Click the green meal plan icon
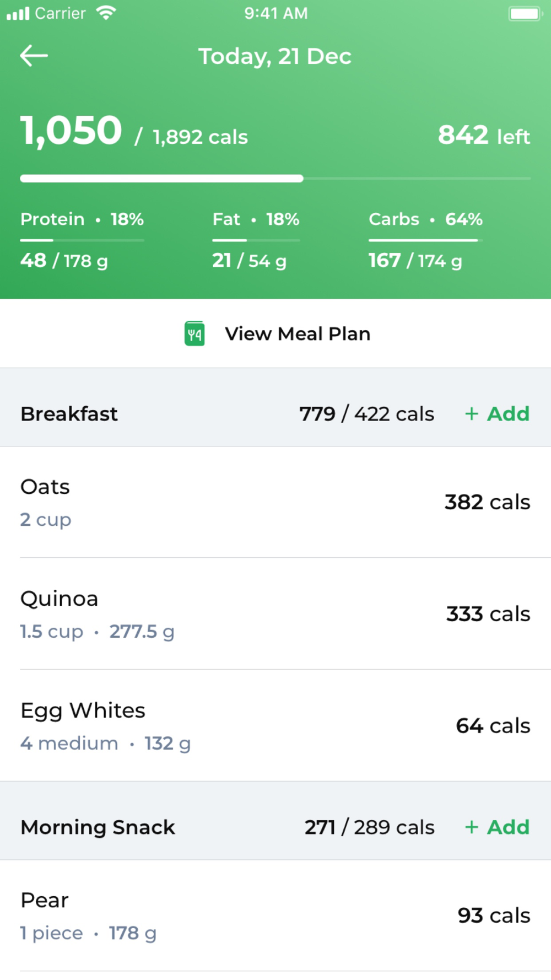The image size is (551, 980). (x=195, y=333)
